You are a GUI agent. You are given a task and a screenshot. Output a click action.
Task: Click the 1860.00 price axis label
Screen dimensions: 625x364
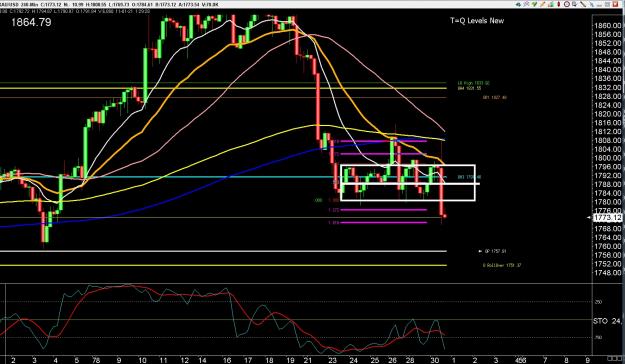click(x=607, y=26)
